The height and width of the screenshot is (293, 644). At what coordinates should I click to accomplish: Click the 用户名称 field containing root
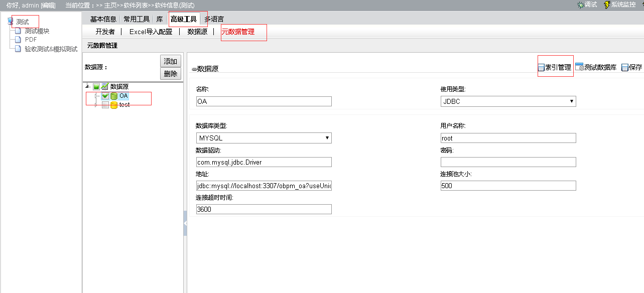tap(508, 138)
